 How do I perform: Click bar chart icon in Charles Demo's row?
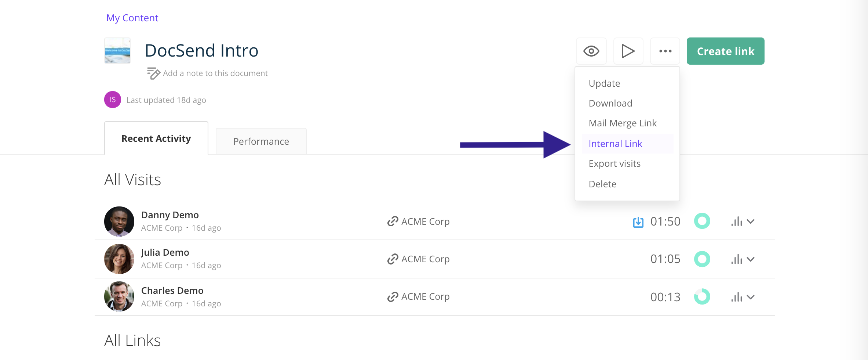pos(736,297)
